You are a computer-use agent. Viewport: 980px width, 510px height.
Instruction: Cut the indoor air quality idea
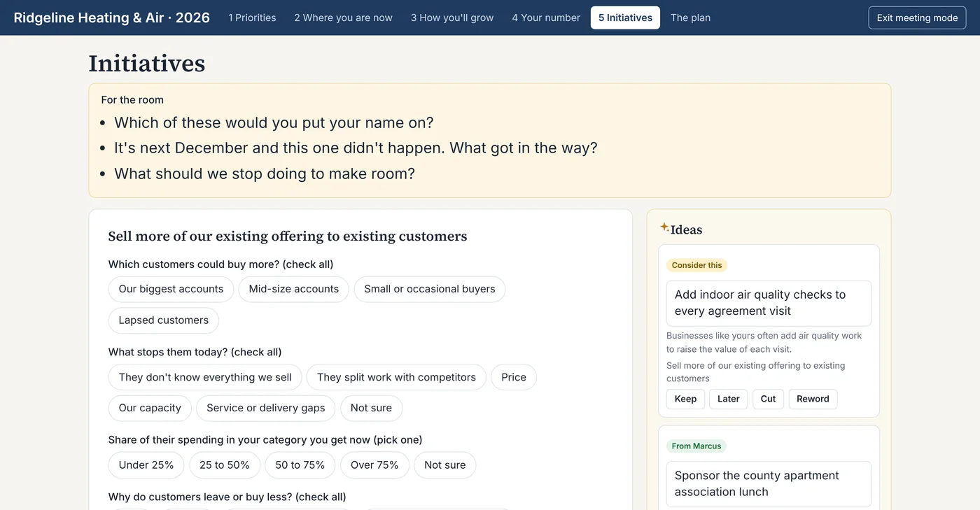768,399
